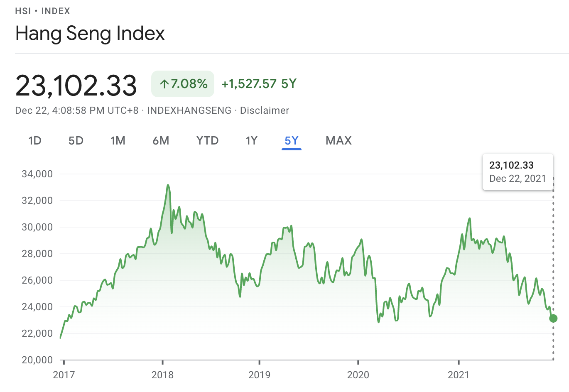Image resolution: width=569 pixels, height=392 pixels.
Task: Click the 23,102.33 value in tooltip
Action: pos(511,165)
